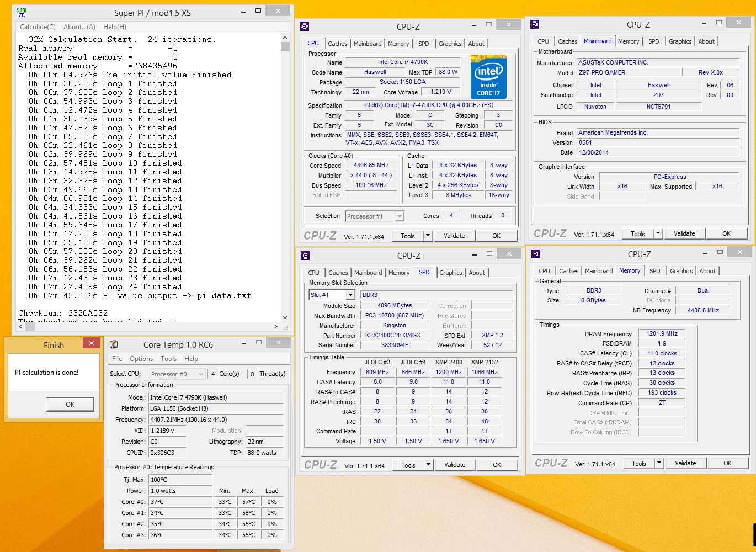Click the Mainboard CPU-Z window's app icon
The height and width of the screenshot is (552, 756).
[x=535, y=24]
